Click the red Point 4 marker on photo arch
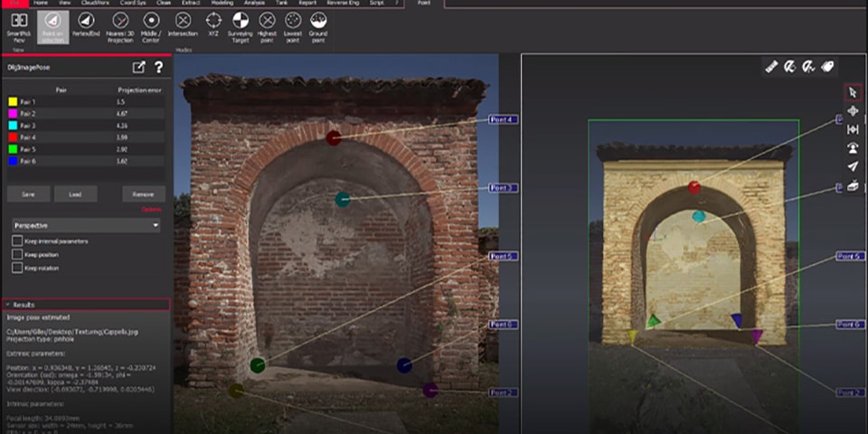This screenshot has height=434, width=868. point(334,137)
